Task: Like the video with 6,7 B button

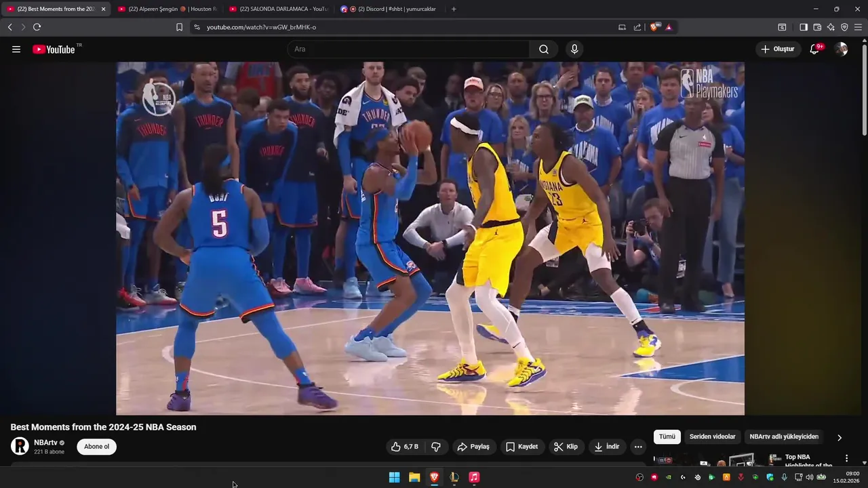Action: pyautogui.click(x=405, y=447)
